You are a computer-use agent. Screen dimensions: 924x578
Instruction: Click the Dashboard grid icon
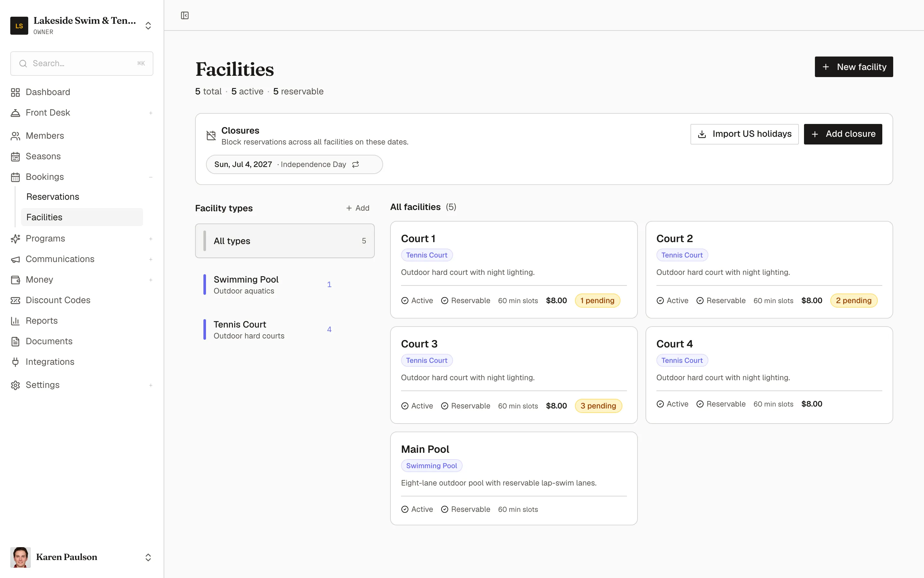[15, 92]
